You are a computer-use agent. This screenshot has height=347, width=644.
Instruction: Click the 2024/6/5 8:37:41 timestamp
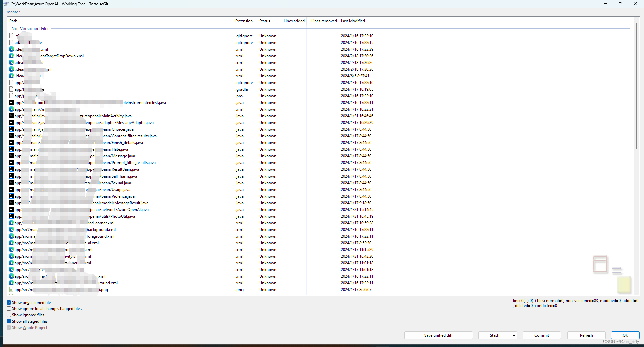coord(355,76)
